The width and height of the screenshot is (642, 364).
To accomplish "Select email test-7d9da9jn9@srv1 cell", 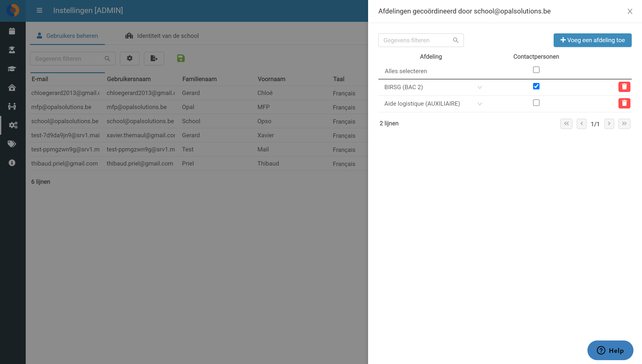I will (65, 135).
